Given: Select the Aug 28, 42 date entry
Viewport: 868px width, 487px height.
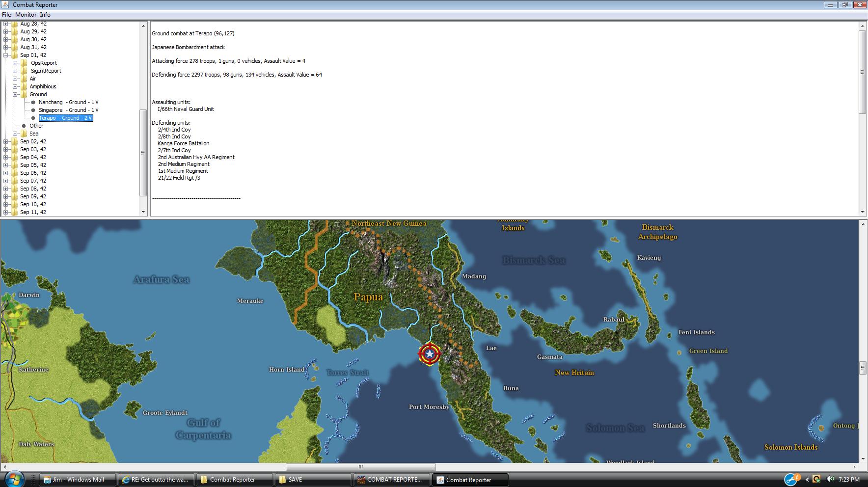Looking at the screenshot, I should tap(33, 24).
